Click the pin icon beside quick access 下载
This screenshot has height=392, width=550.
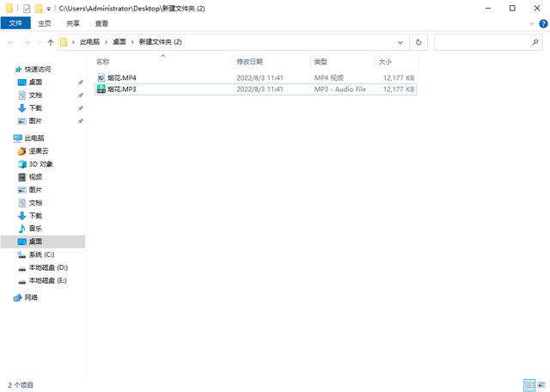click(80, 108)
